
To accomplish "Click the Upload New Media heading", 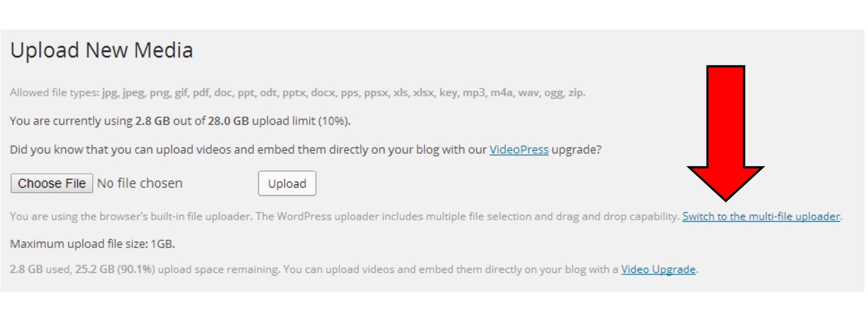I will click(102, 51).
